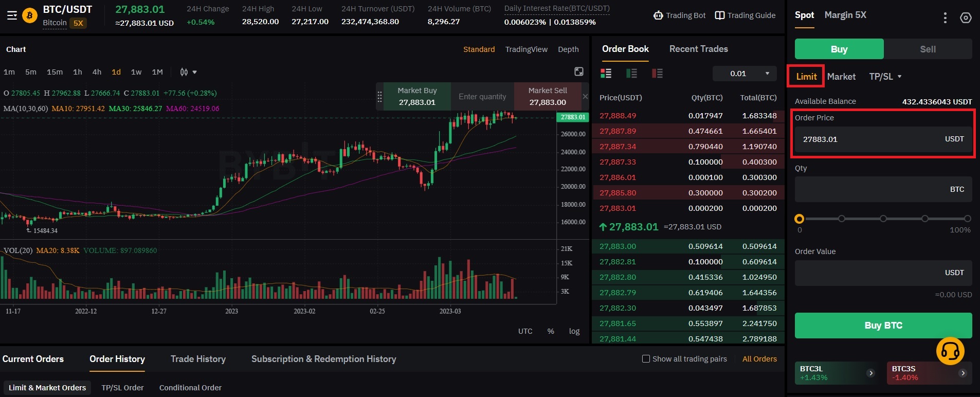Viewport: 980px width, 397px height.
Task: Switch to Depth chart view
Action: (568, 49)
